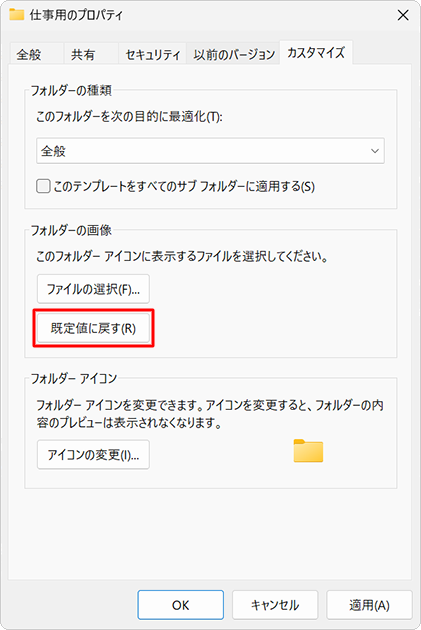Image resolution: width=421 pixels, height=630 pixels.
Task: Click the ファイルの選択(F)... button
Action: pos(93,288)
